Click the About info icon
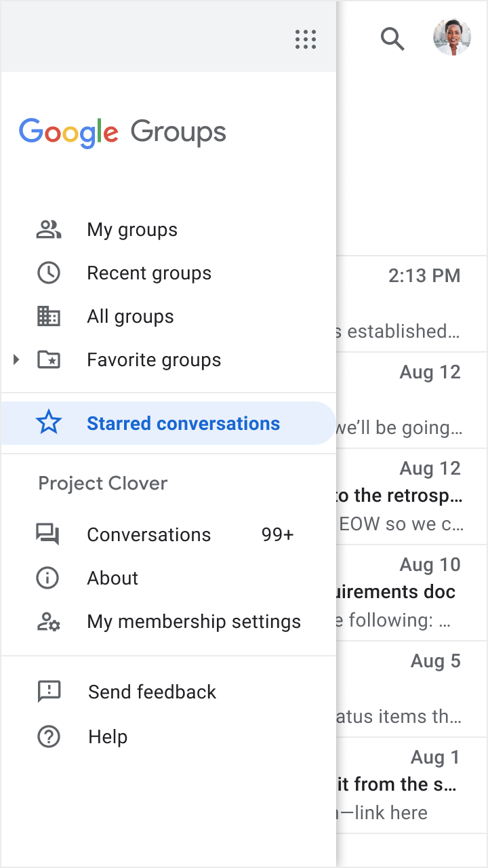Image resolution: width=488 pixels, height=868 pixels. (x=48, y=578)
